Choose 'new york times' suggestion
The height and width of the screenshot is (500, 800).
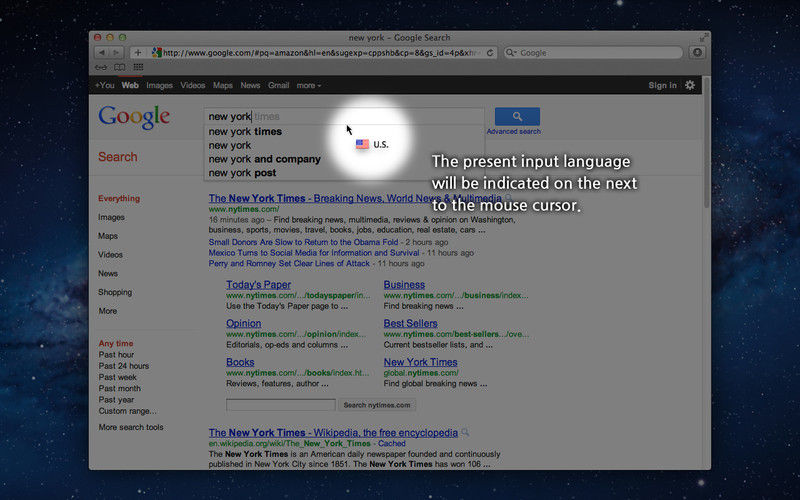coord(245,132)
